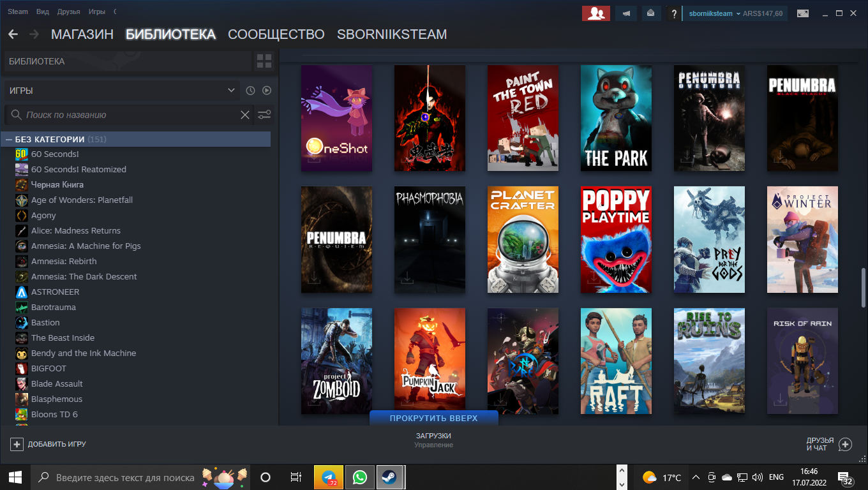This screenshot has width=868, height=490.
Task: Open the Raft game cover
Action: [616, 361]
